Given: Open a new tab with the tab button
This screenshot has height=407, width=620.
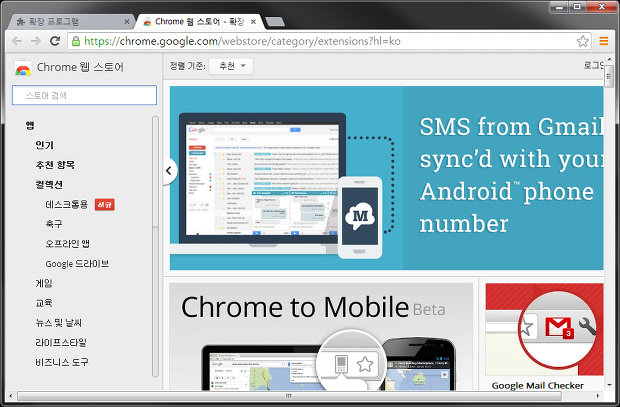Looking at the screenshot, I should (274, 22).
